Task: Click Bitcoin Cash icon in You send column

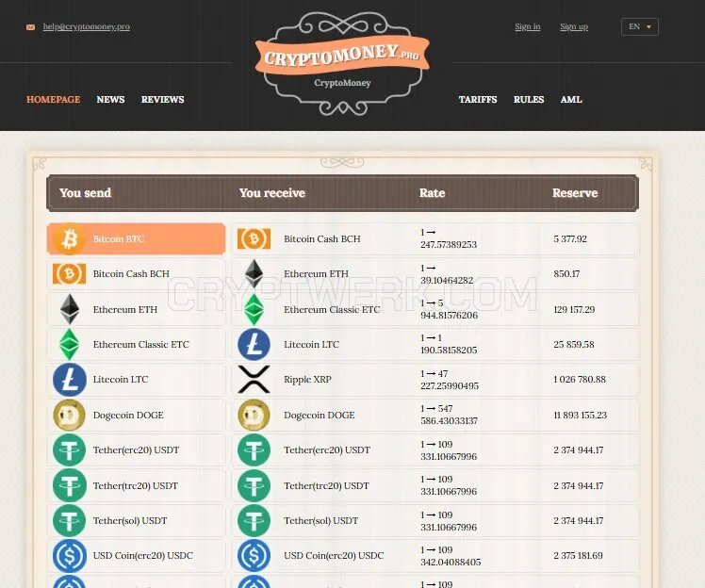Action: [69, 274]
